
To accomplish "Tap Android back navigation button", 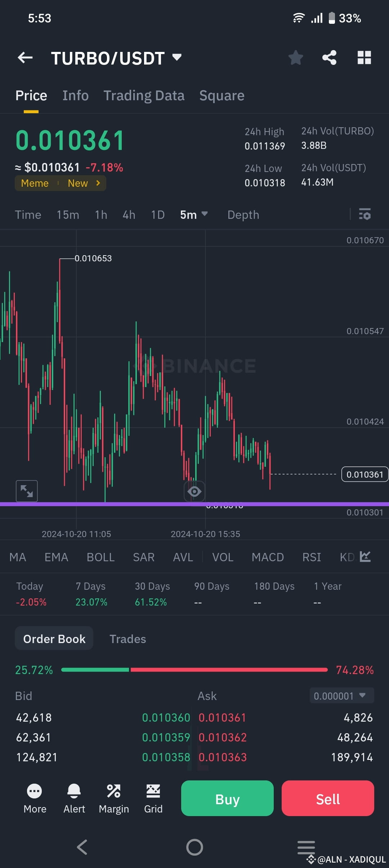I will 82,847.
